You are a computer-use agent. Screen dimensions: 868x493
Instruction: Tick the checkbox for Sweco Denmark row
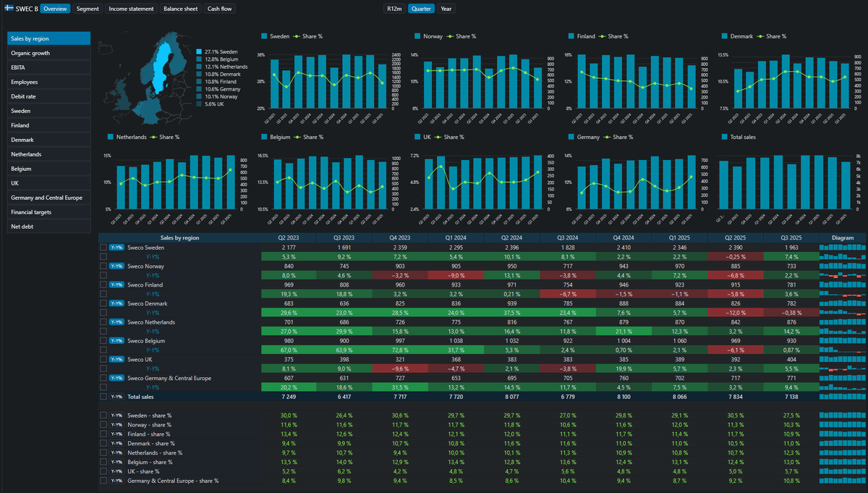(x=103, y=303)
